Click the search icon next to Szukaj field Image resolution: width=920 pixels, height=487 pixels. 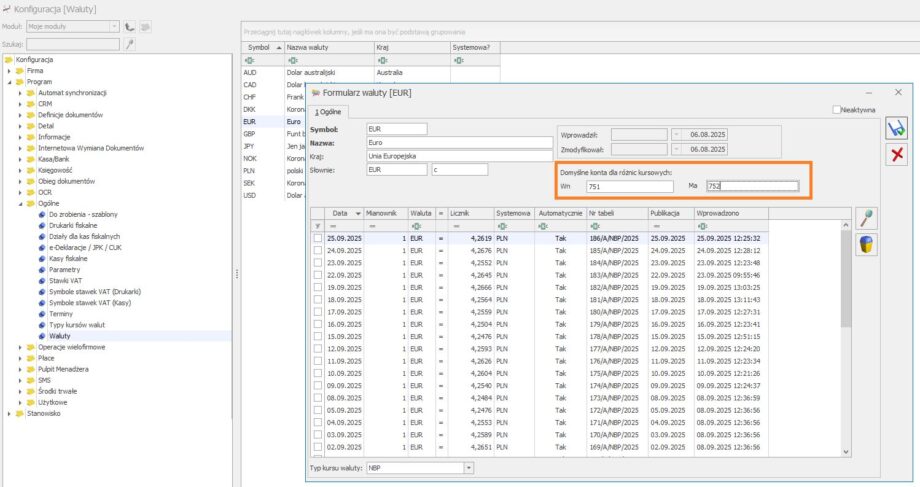tap(130, 44)
